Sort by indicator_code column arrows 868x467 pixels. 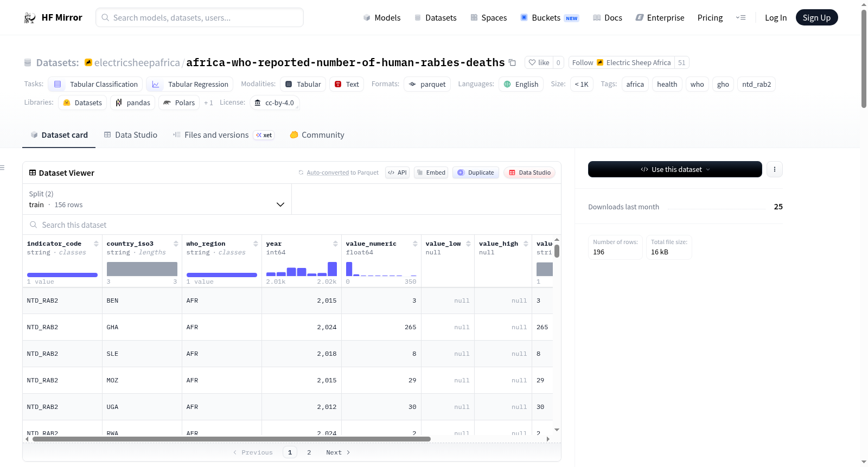[x=96, y=244]
